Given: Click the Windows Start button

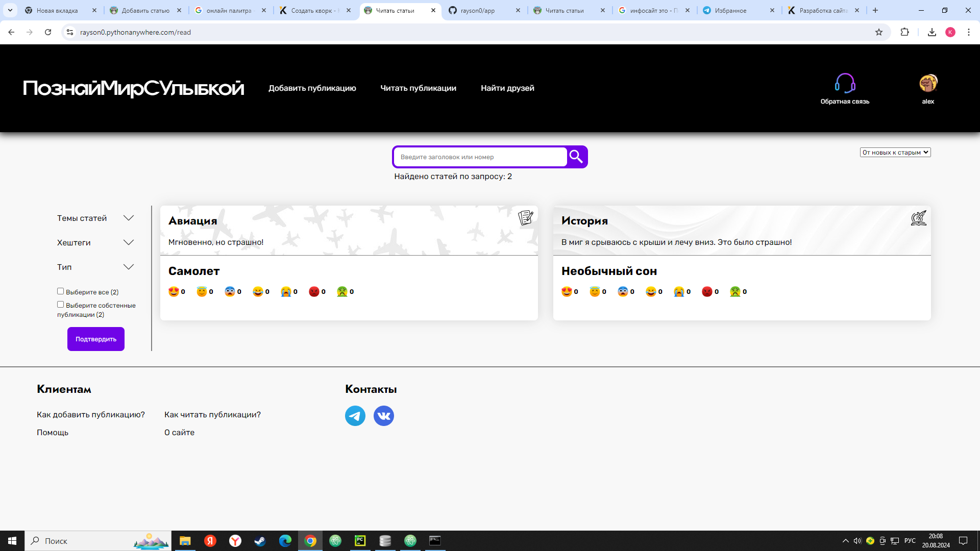Looking at the screenshot, I should point(12,541).
